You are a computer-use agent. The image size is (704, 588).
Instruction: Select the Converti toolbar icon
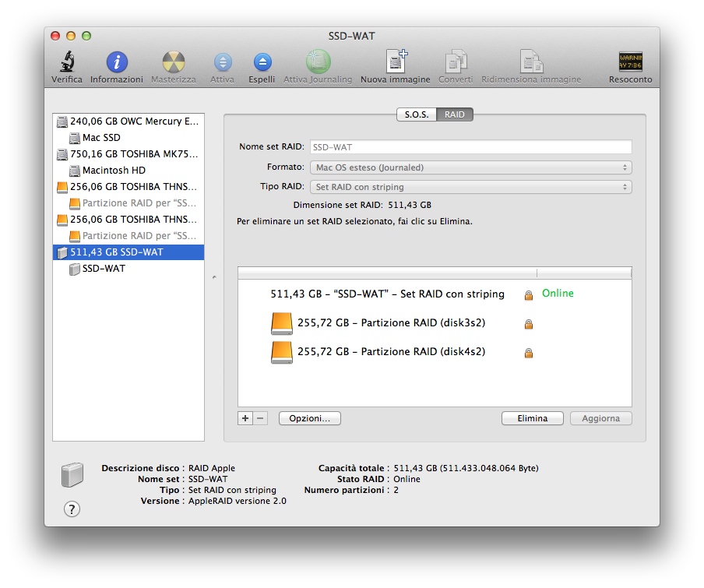[456, 62]
